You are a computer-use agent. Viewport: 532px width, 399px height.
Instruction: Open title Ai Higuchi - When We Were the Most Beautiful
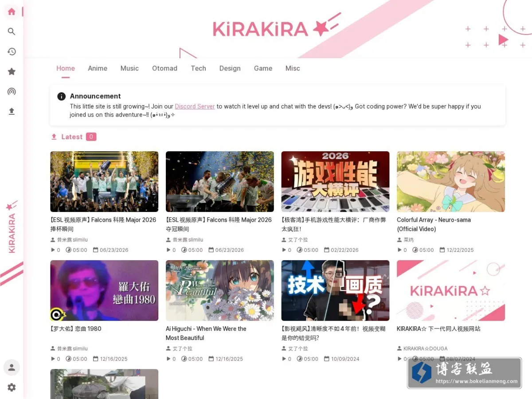[x=206, y=333]
